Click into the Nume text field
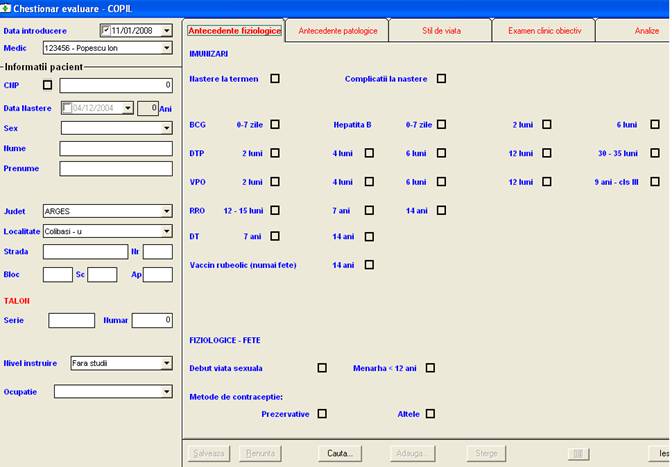 pos(116,149)
